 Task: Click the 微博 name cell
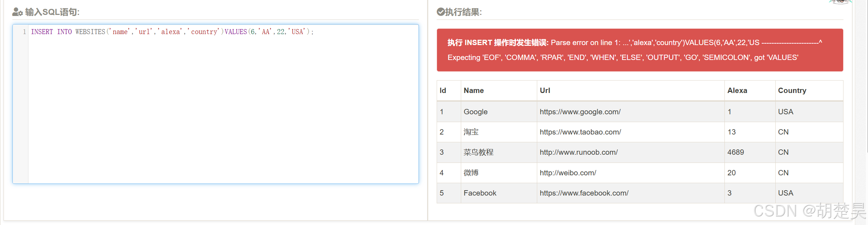[x=499, y=173]
